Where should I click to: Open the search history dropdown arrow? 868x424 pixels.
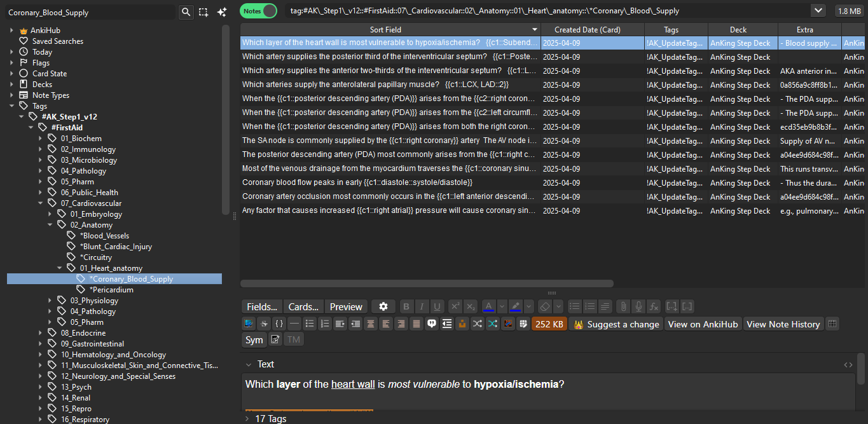point(818,11)
